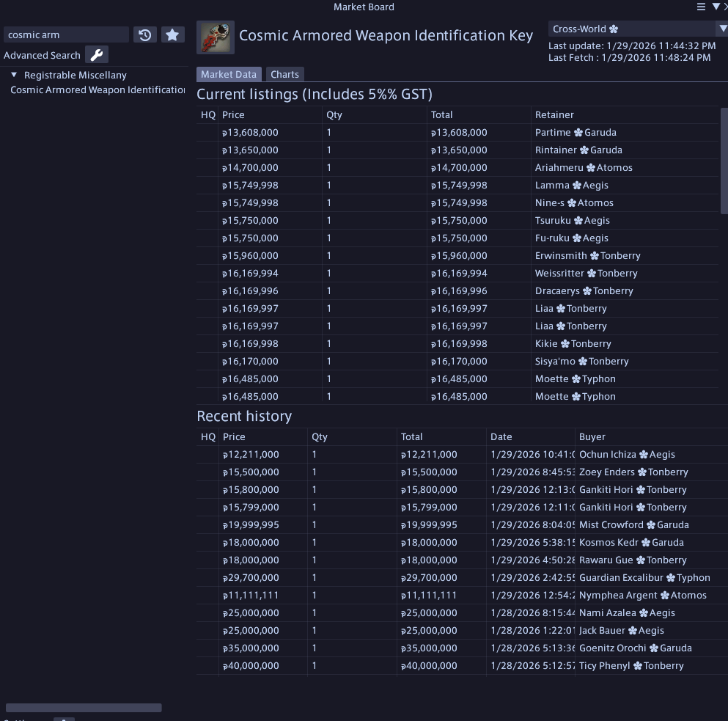Click the 15,960,000 price cell
Image resolution: width=728 pixels, height=721 pixels.
click(250, 256)
